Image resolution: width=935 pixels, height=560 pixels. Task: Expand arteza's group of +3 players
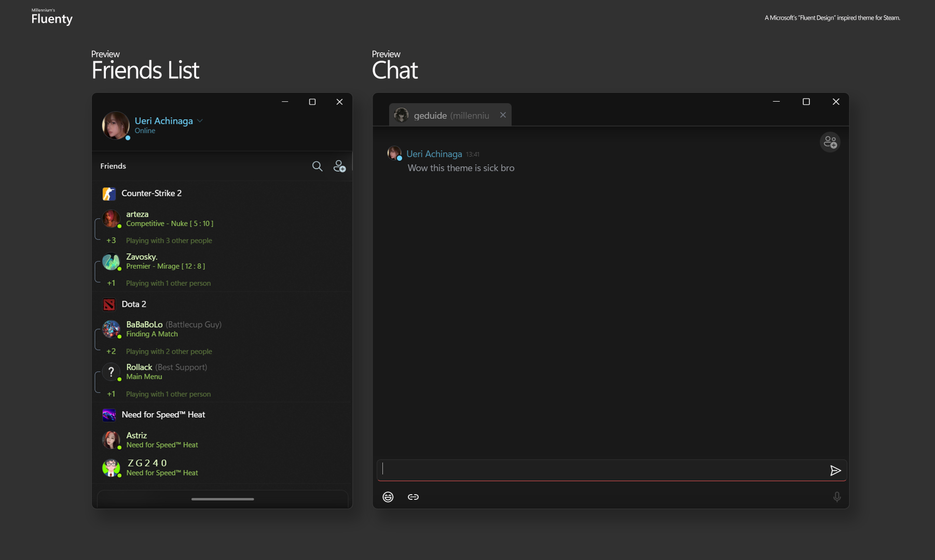(x=111, y=241)
